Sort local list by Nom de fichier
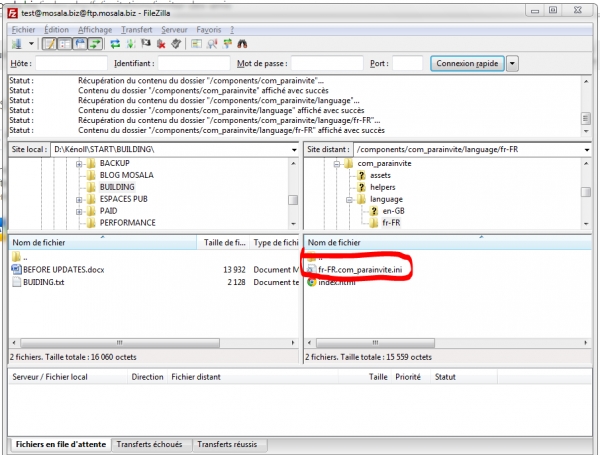This screenshot has width=600, height=455. point(103,243)
